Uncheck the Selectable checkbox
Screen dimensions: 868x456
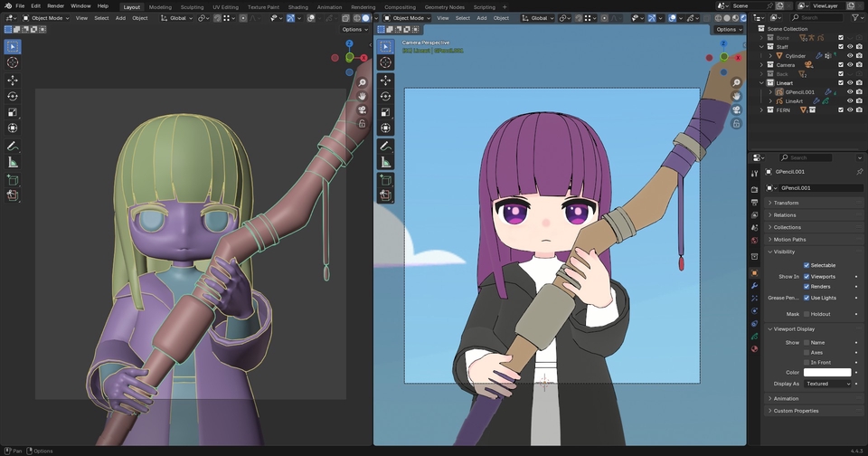[807, 265]
